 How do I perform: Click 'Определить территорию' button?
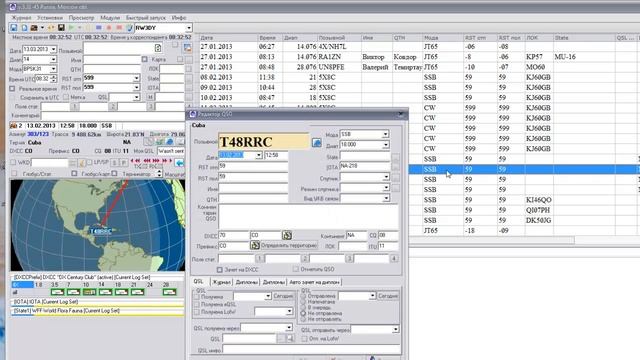[x=289, y=245]
